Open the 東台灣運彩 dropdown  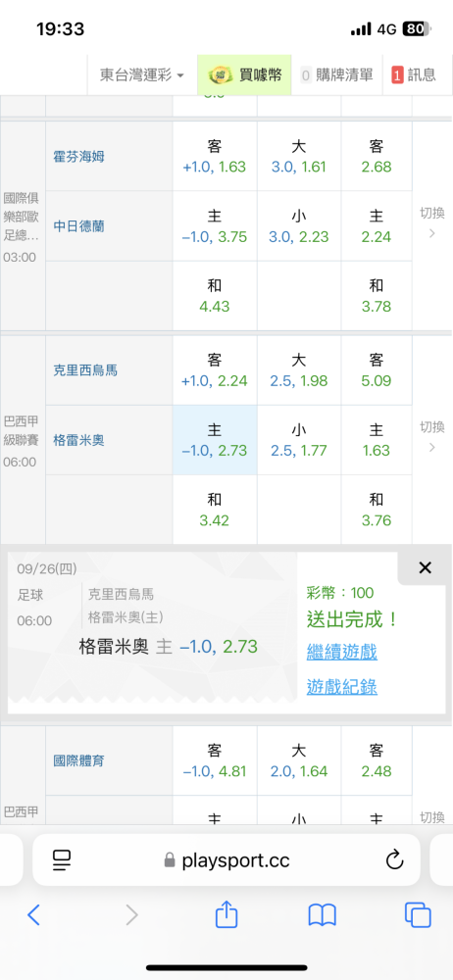(x=142, y=75)
